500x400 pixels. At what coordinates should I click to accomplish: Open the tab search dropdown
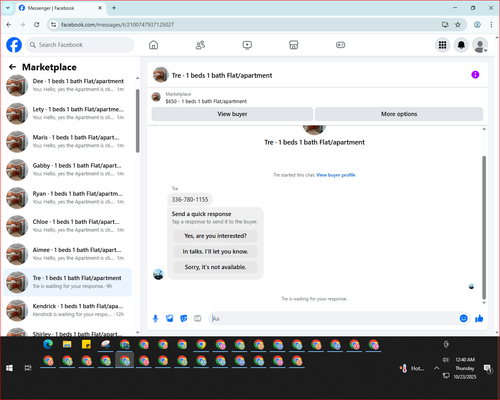pos(8,8)
